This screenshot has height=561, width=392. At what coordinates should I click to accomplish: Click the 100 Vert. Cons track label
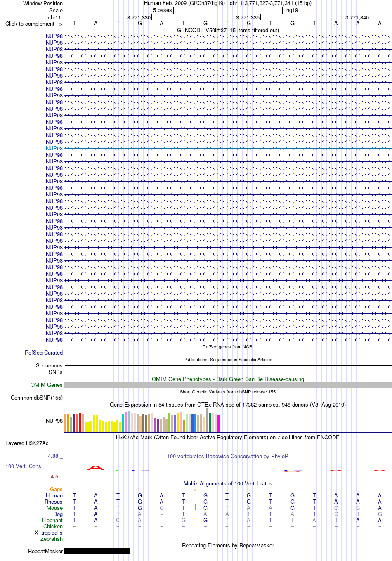tap(23, 466)
